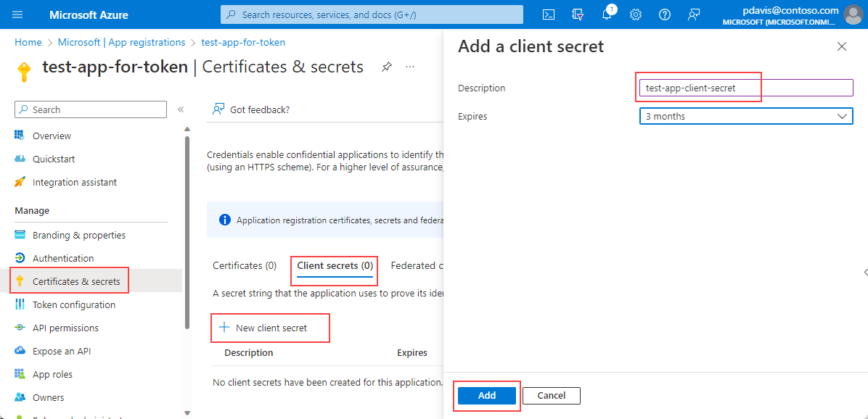This screenshot has height=419, width=868.
Task: Open the Directories and subscriptions filter icon
Action: coord(578,14)
